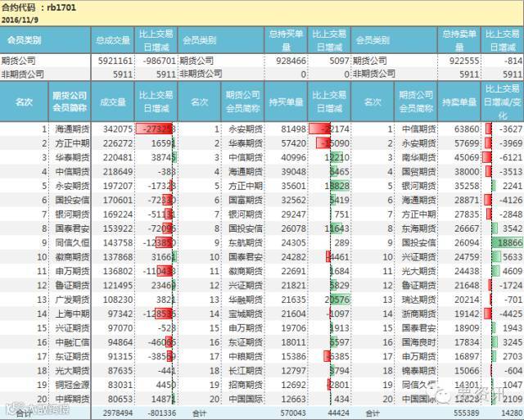
Task: Click the 总持买单量 column header
Action: [286, 40]
